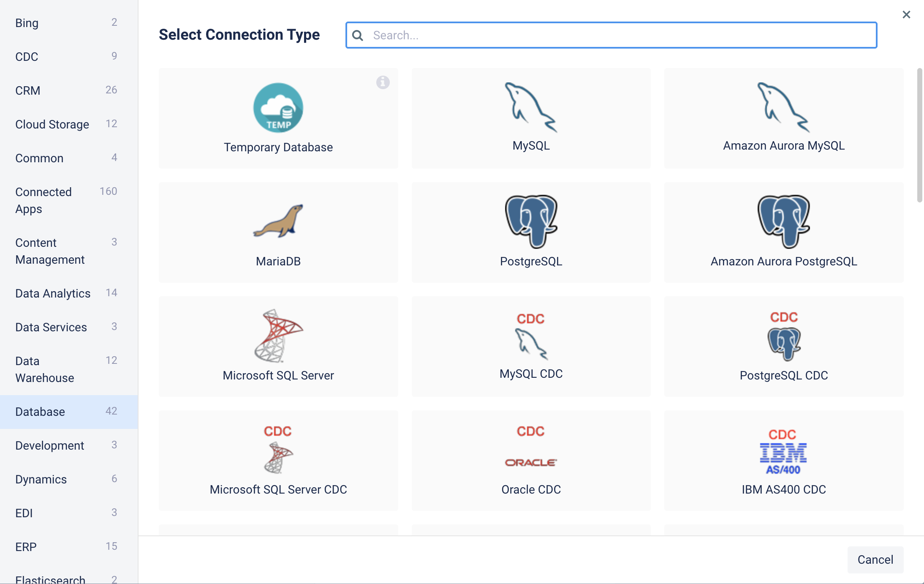Open the Data Warehouse category
The image size is (924, 584).
[69, 369]
